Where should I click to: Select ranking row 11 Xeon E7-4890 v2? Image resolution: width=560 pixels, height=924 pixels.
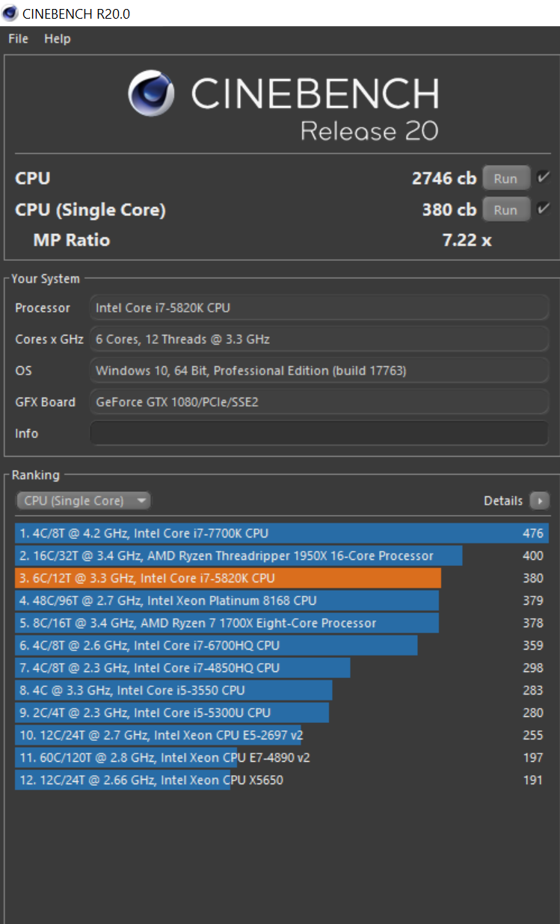coord(282,757)
